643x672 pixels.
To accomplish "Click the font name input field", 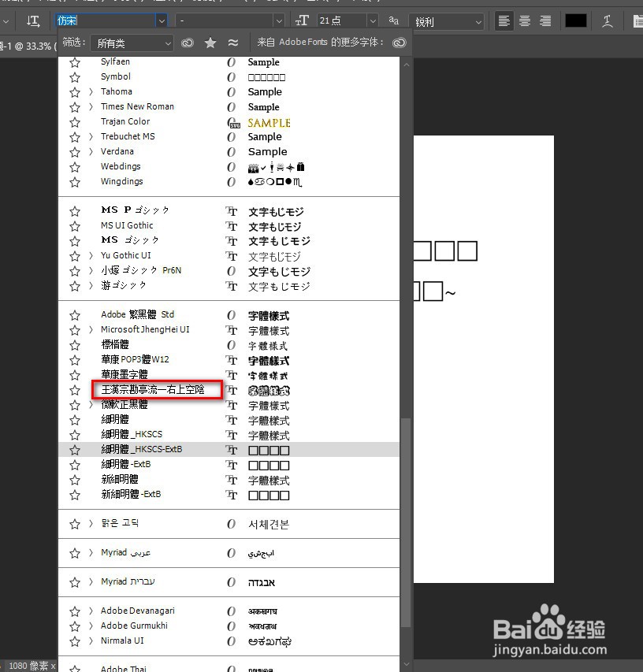I will (x=105, y=20).
